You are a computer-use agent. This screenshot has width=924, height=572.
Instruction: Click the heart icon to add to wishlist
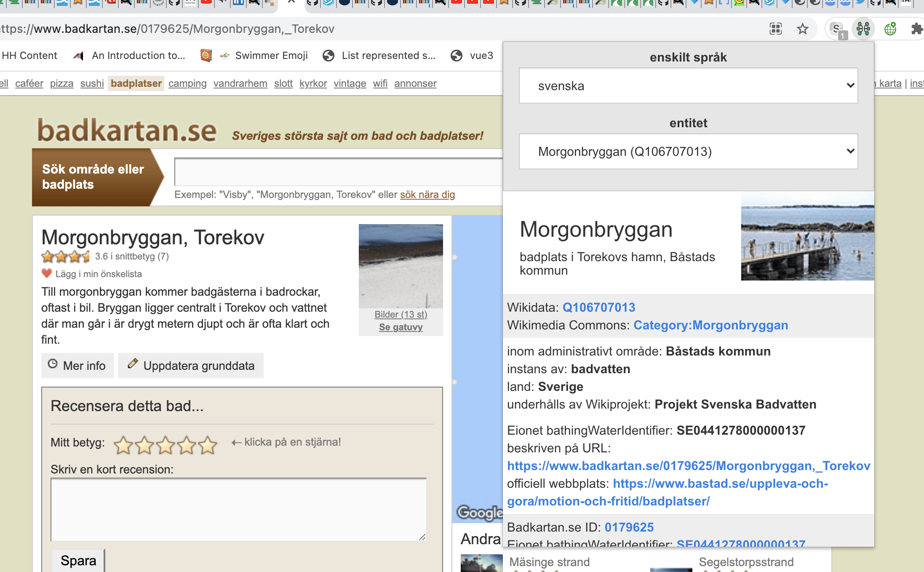[x=46, y=273]
